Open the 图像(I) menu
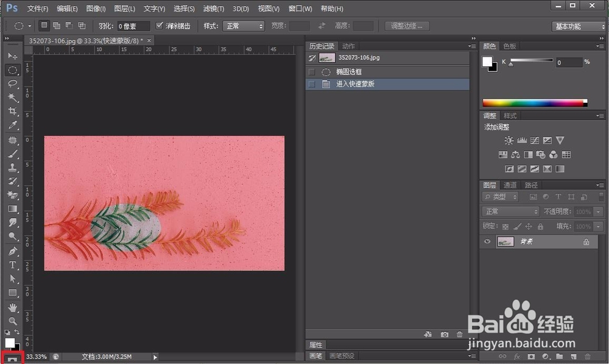Viewport: 609px width, 364px height. coord(96,9)
